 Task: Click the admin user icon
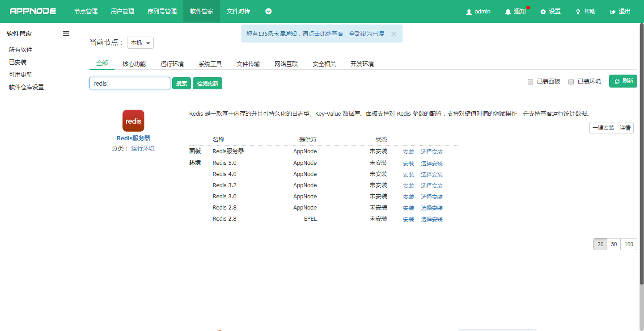pos(469,12)
